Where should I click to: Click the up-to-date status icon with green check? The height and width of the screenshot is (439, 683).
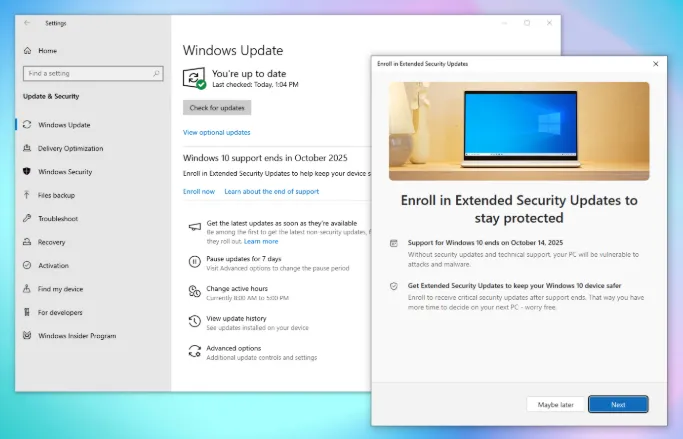194,78
